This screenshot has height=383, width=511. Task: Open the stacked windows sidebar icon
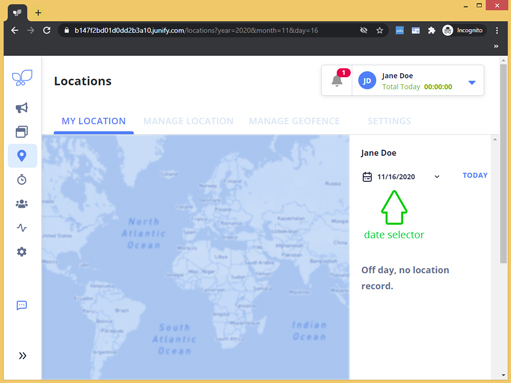coord(22,132)
